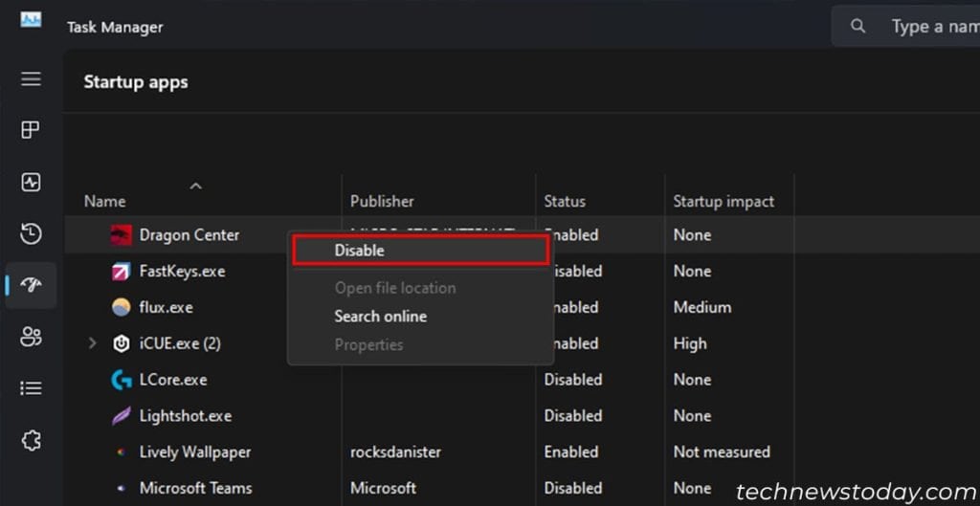The width and height of the screenshot is (980, 506).
Task: Expand the iCUE.exe (2) group
Action: click(93, 343)
